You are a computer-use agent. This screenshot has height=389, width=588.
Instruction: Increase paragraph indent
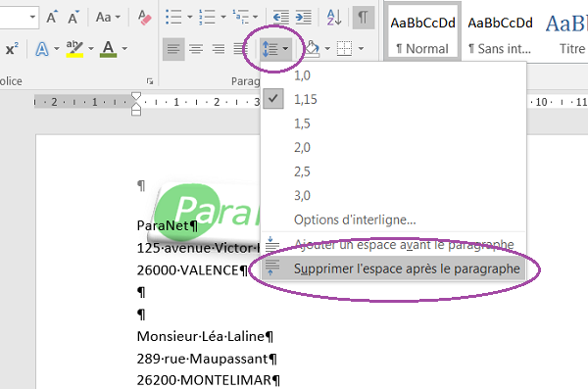click(x=304, y=18)
